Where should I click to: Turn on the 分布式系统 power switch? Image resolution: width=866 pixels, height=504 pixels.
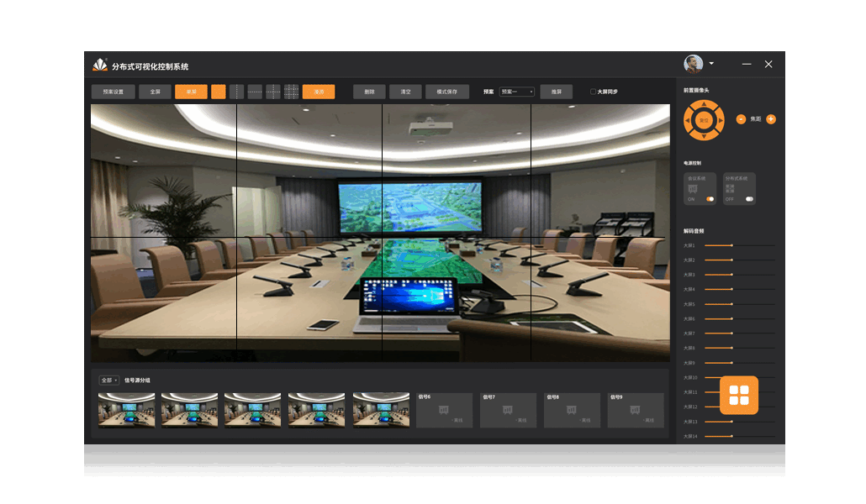749,199
